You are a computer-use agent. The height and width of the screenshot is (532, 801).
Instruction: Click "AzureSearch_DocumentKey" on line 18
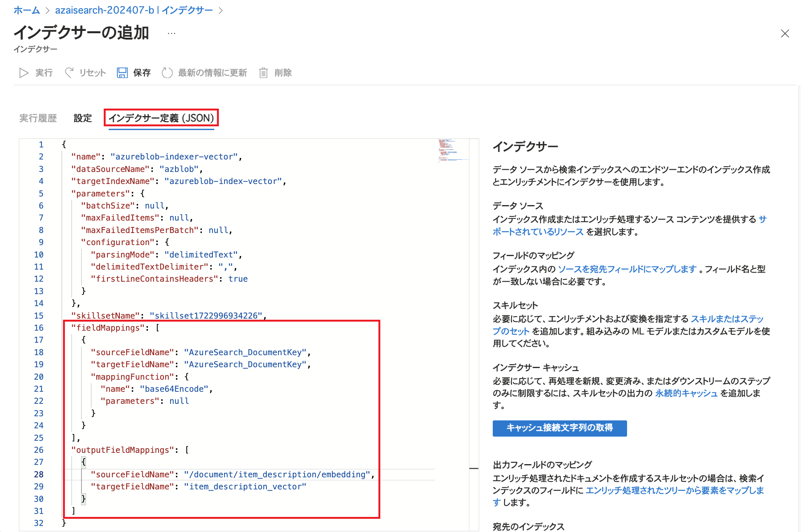[x=245, y=353]
